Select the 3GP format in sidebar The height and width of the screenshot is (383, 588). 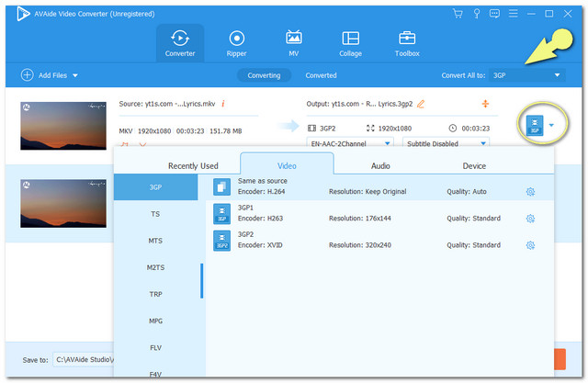click(x=155, y=187)
